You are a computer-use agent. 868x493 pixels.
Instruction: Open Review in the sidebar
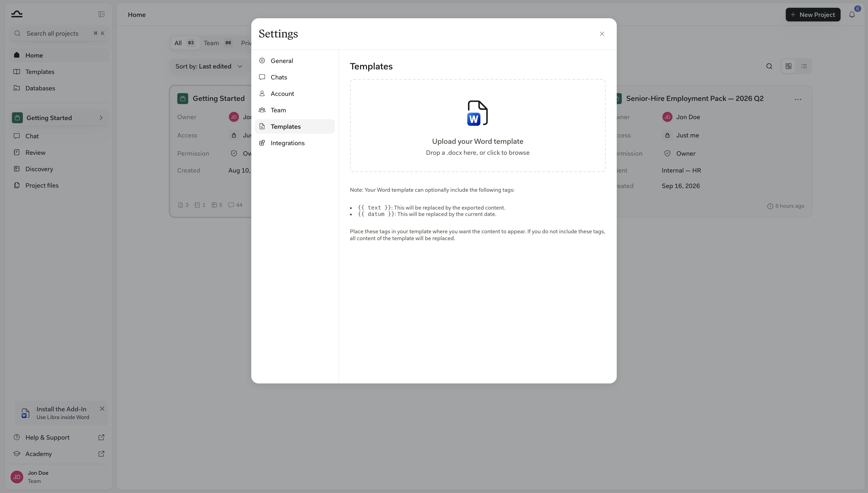pyautogui.click(x=59, y=152)
